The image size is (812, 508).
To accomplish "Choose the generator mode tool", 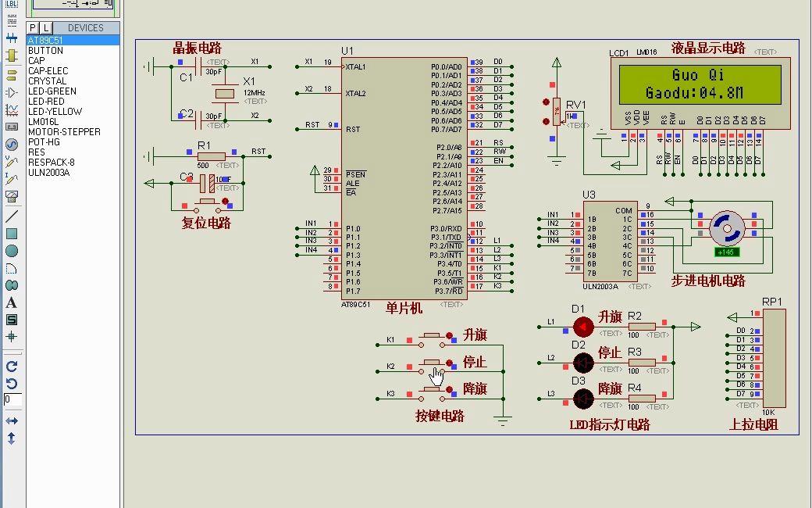I will point(12,144).
